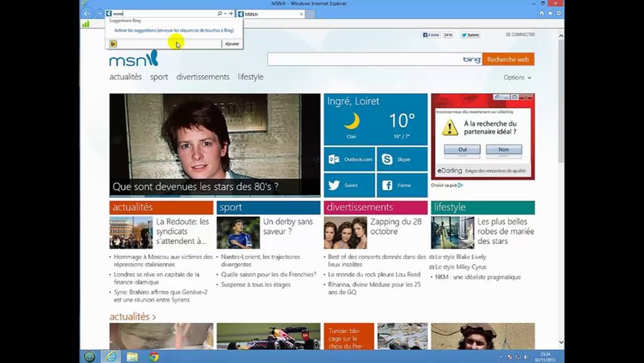The width and height of the screenshot is (644, 363).
Task: Open 'Les plus belles robes de mariée' headline
Action: (x=506, y=231)
